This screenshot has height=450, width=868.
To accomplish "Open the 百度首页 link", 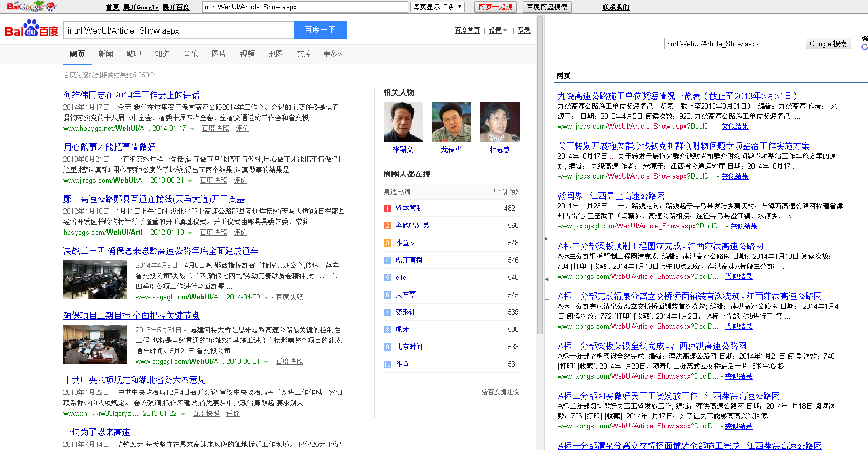I will (467, 30).
